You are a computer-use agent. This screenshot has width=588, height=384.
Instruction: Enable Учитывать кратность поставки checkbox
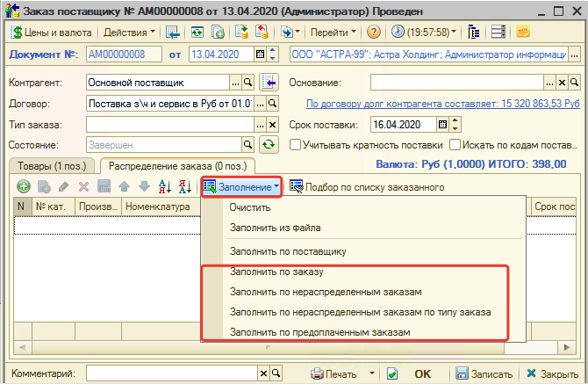tap(295, 145)
